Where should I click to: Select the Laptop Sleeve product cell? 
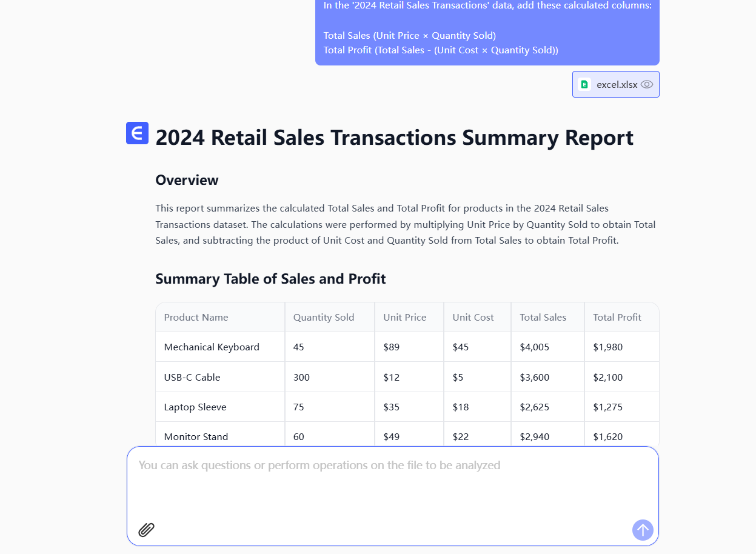[195, 407]
